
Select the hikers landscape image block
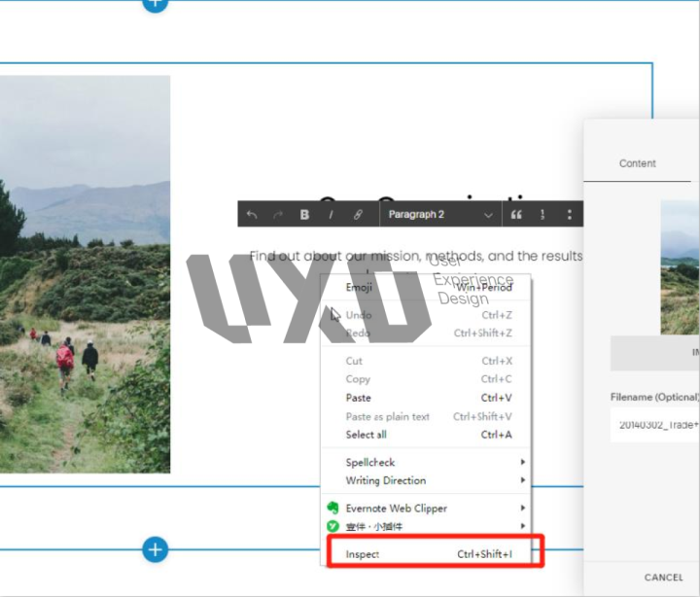click(85, 274)
